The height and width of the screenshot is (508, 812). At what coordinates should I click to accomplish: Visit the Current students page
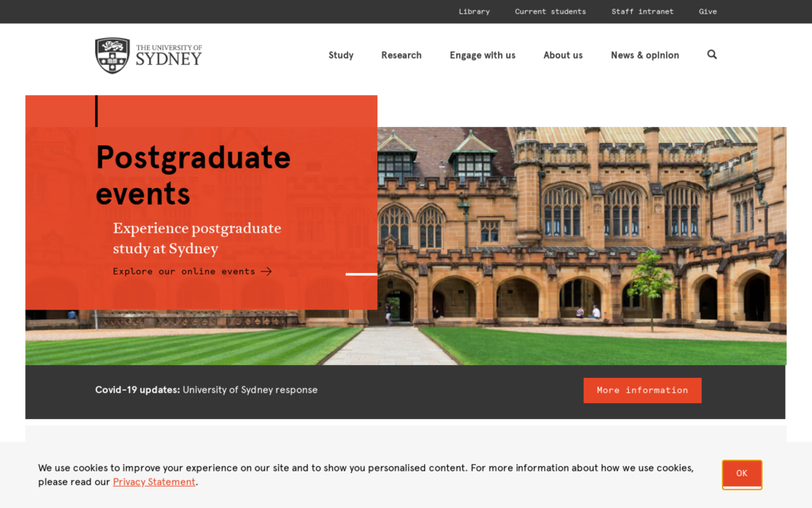click(550, 11)
